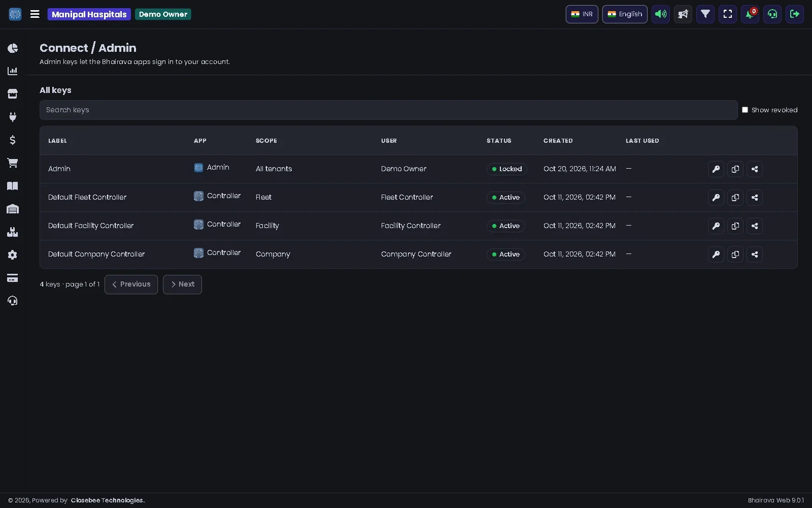Open settings gear in sidebar
Image resolution: width=812 pixels, height=508 pixels.
(13, 255)
